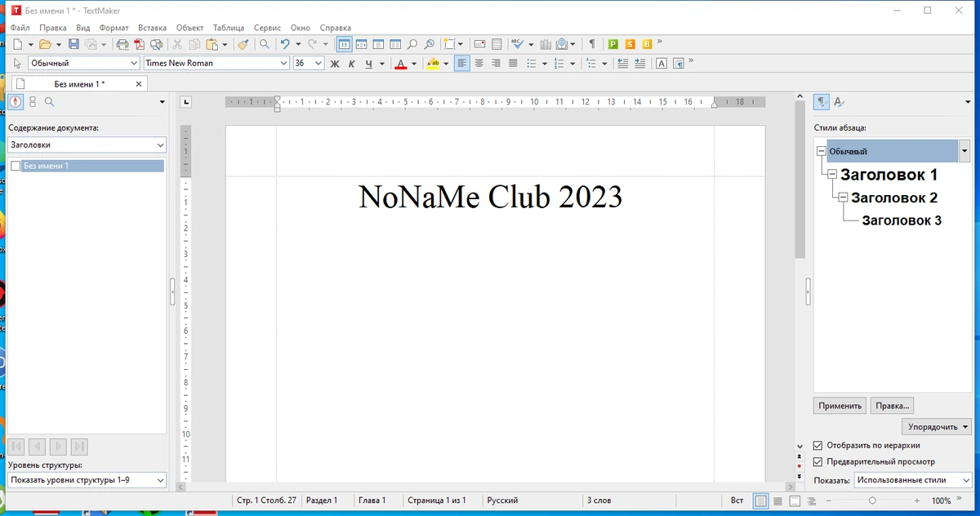
Task: Open the 'Формат' menu
Action: 114,28
